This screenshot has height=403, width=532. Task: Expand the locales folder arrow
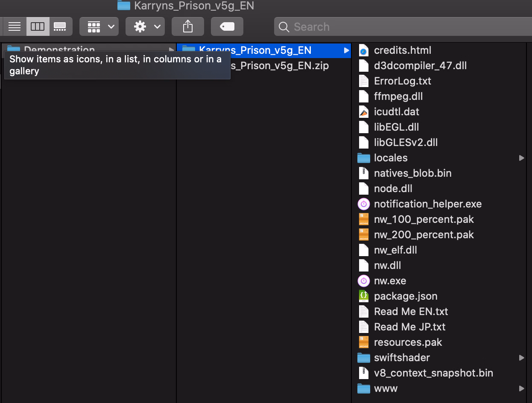[521, 158]
